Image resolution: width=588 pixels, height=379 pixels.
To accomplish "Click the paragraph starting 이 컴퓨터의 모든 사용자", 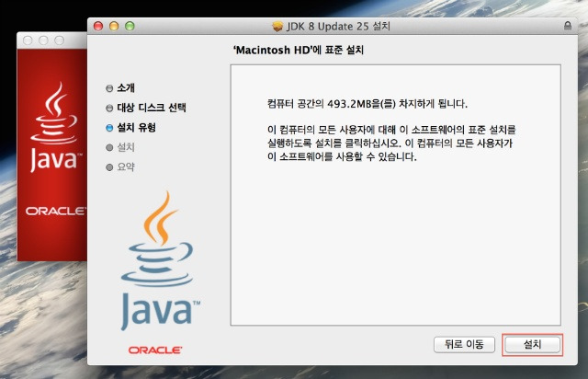I will point(391,144).
